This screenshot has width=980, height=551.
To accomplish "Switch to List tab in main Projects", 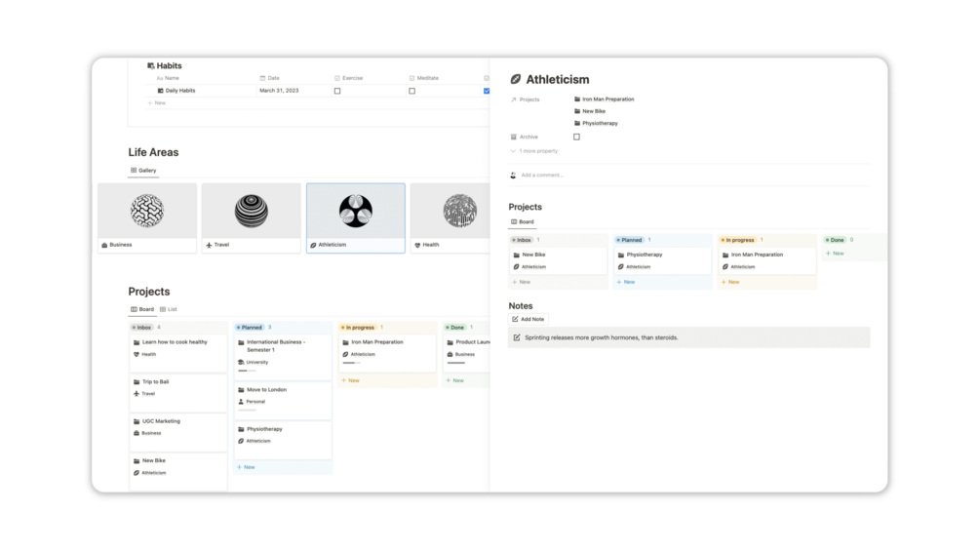I will [168, 309].
